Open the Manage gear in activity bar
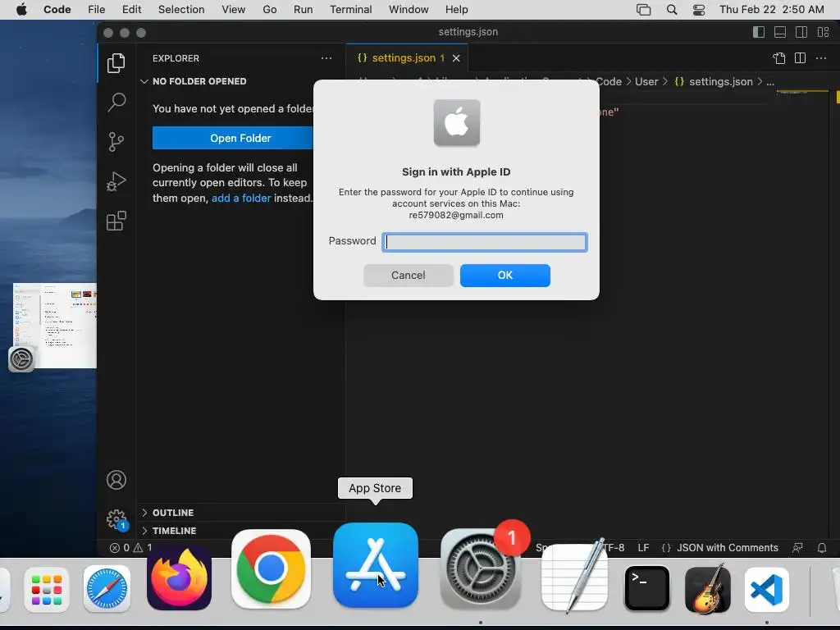 coord(116,519)
